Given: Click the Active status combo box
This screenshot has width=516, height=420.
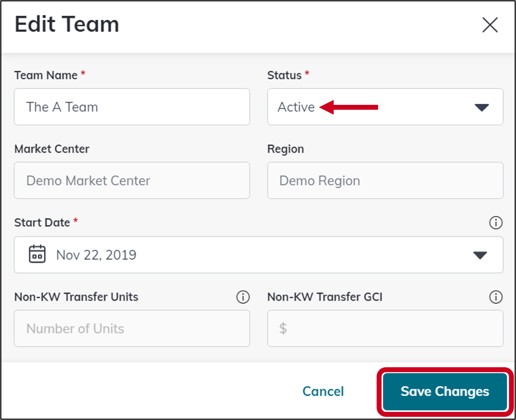Looking at the screenshot, I should pos(385,107).
